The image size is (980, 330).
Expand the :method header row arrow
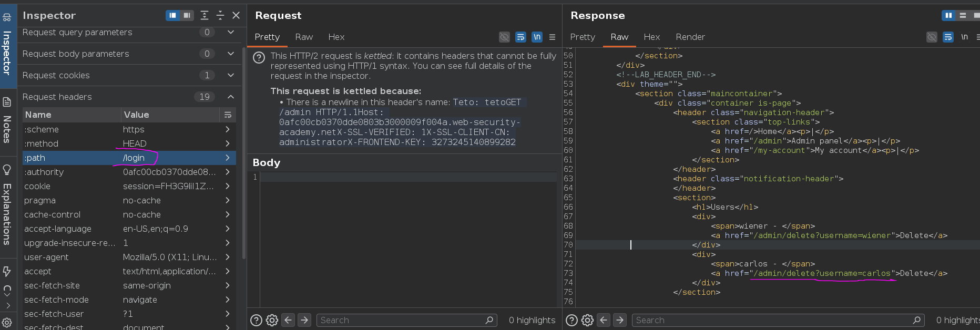pos(228,143)
